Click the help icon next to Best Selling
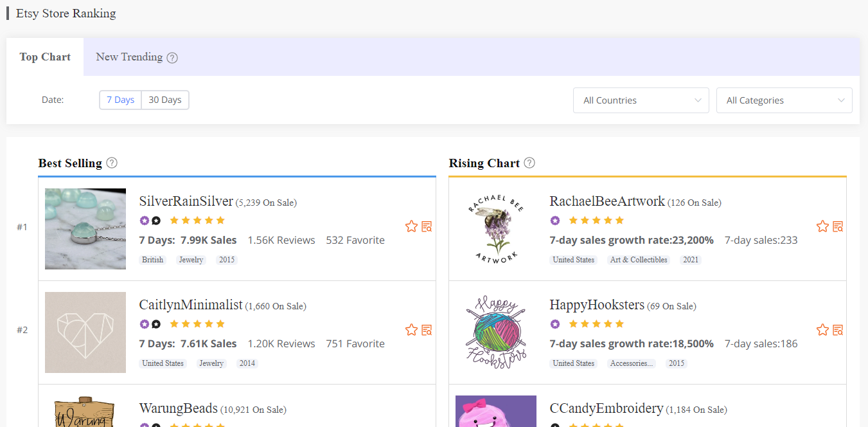 point(112,163)
